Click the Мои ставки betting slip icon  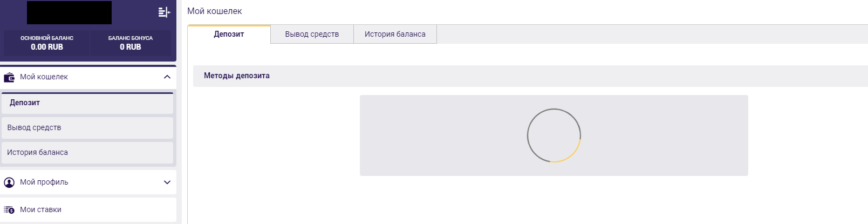point(9,210)
